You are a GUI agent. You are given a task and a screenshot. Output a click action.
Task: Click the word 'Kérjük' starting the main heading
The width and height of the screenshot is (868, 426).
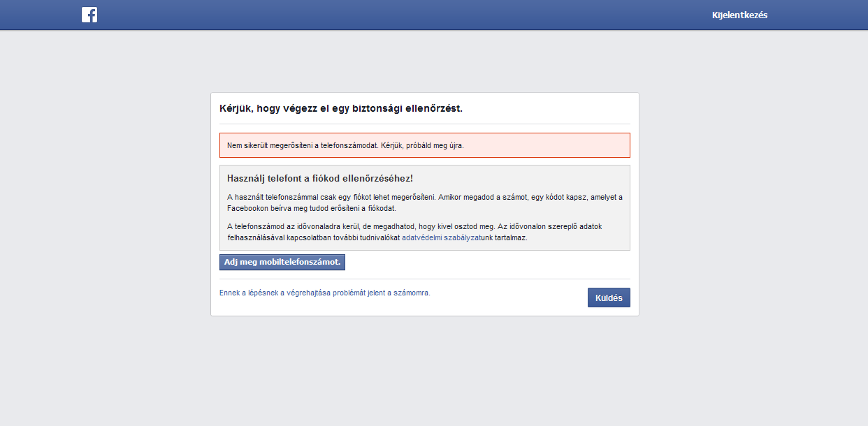tap(236, 108)
